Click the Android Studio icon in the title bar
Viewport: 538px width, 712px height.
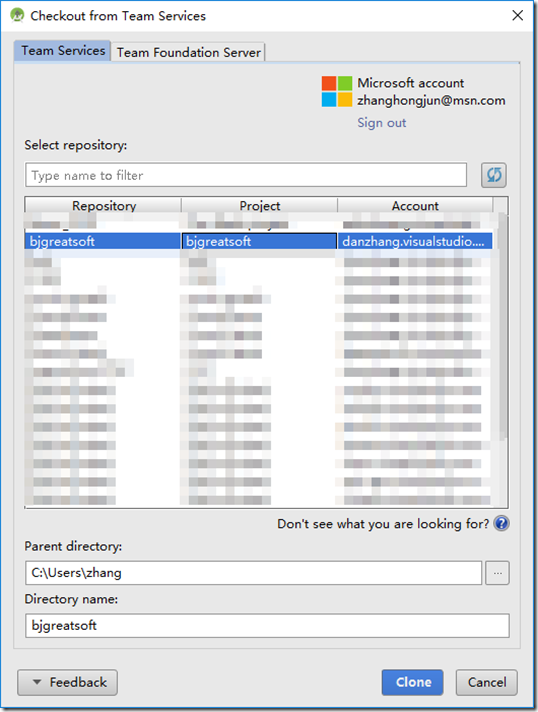[x=17, y=15]
